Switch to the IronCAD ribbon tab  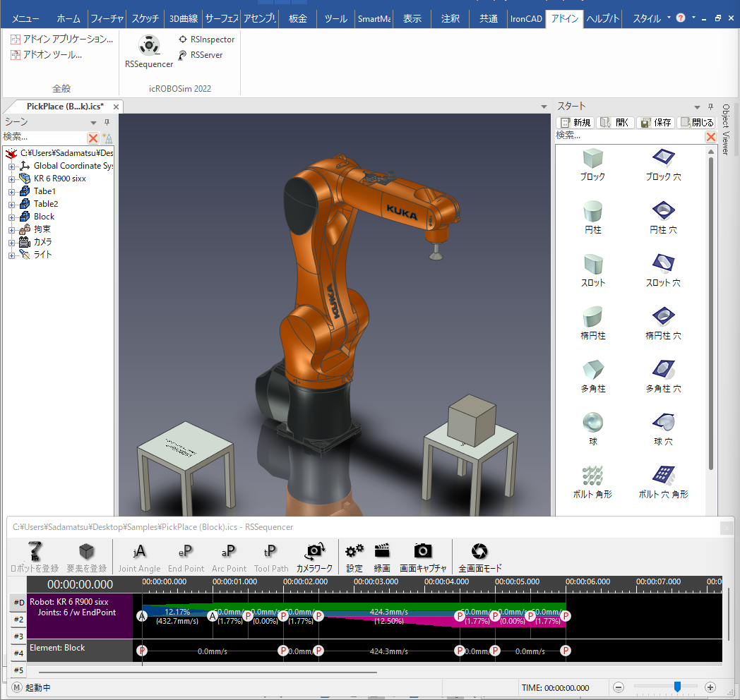pos(526,19)
